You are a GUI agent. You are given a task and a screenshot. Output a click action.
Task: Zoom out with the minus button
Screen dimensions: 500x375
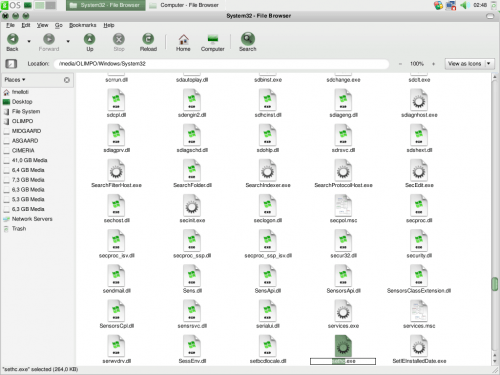click(400, 64)
